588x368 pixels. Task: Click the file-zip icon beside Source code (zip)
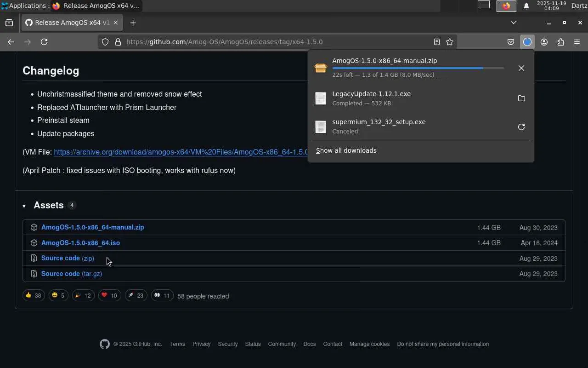coord(34,259)
